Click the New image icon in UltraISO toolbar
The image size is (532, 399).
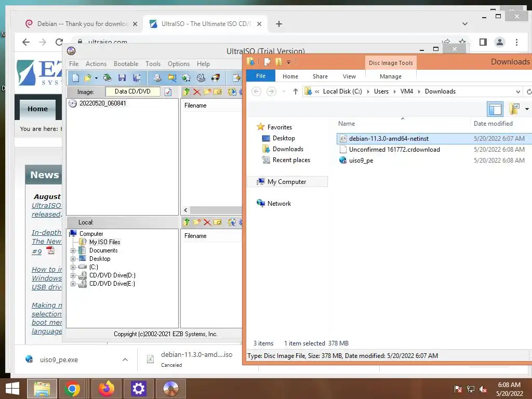pos(75,78)
